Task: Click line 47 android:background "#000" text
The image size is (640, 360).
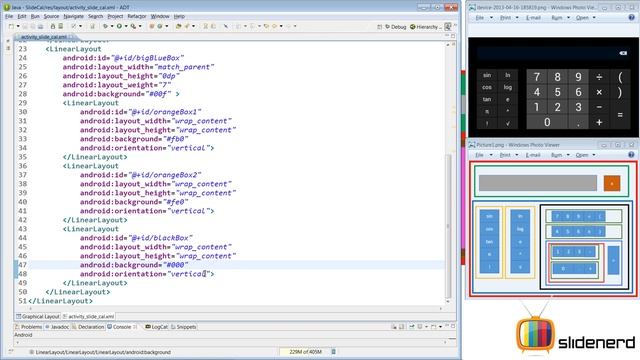Action: pos(134,265)
